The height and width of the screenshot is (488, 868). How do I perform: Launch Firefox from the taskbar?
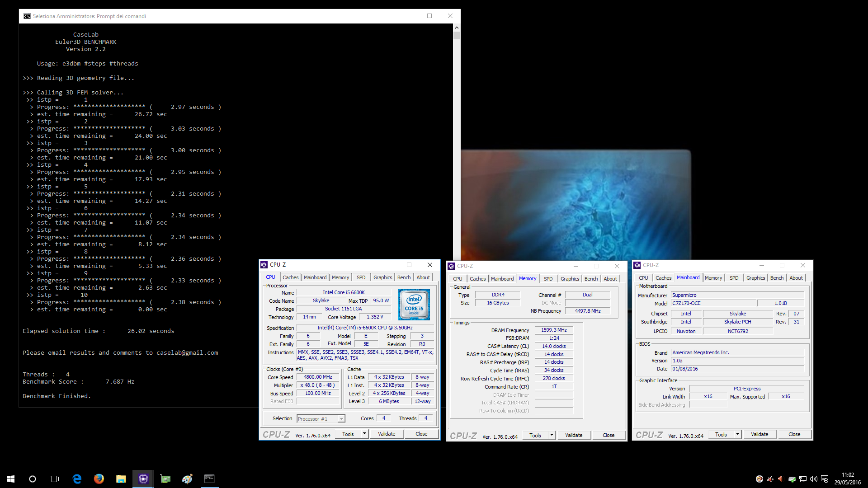(x=99, y=479)
